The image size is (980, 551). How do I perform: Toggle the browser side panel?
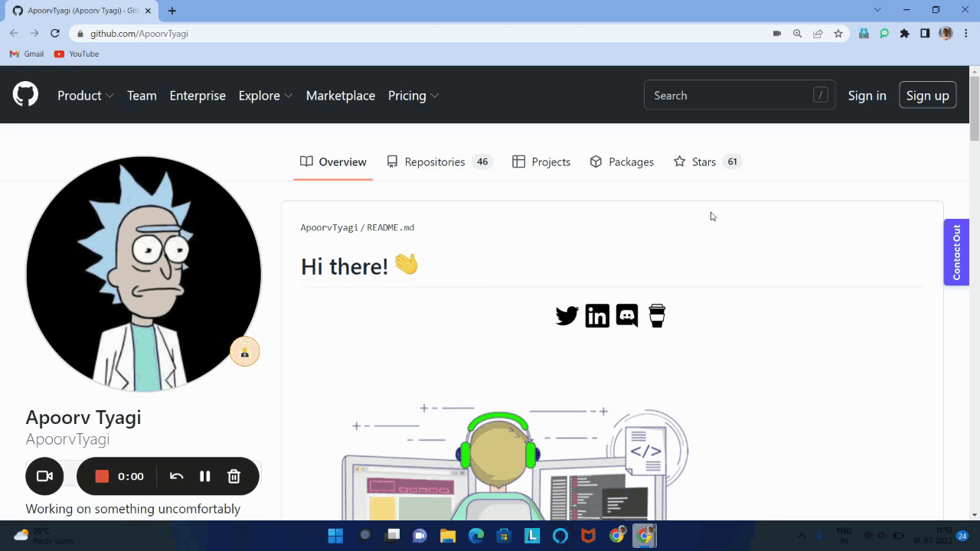click(x=925, y=34)
